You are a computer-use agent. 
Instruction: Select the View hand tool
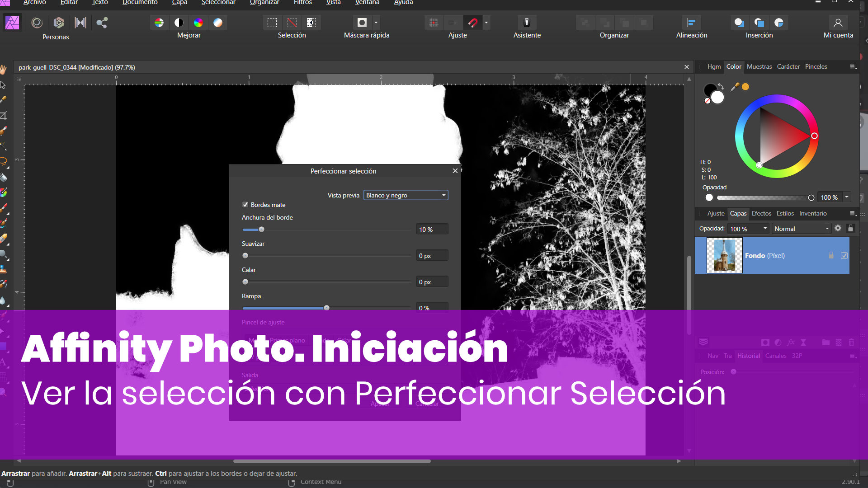tap(4, 70)
